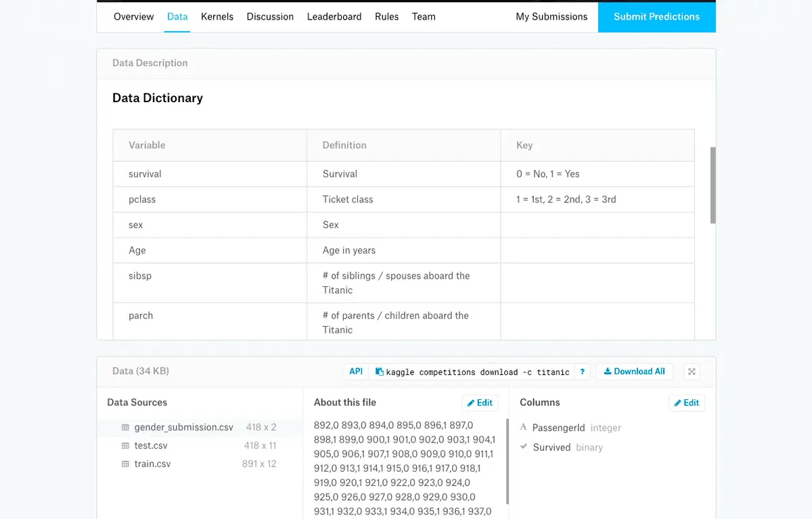Click the 'Survival' definition cell
Viewport: 812px width, 519px height.
pos(403,174)
